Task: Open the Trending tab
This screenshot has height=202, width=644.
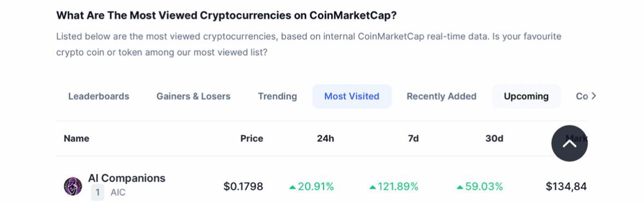Action: coord(277,96)
